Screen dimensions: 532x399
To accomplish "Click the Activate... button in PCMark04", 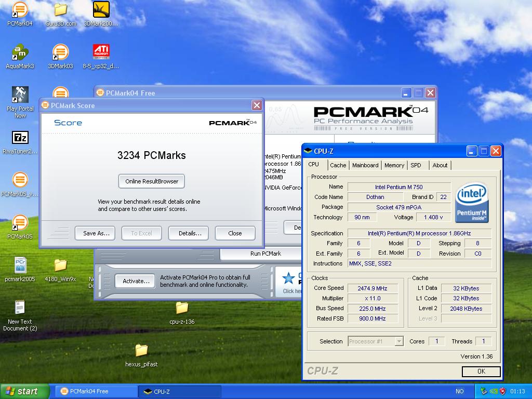I will click(x=135, y=281).
